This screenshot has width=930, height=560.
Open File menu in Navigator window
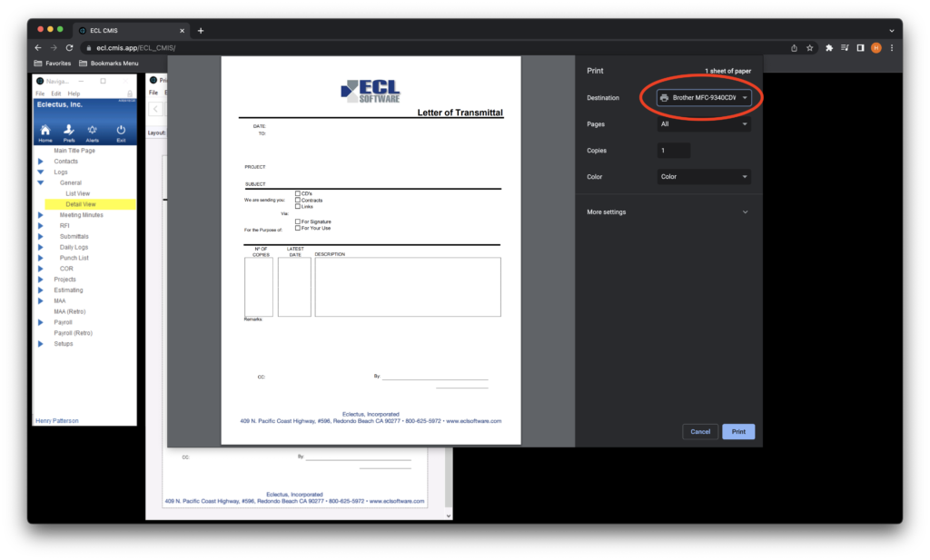tap(40, 93)
